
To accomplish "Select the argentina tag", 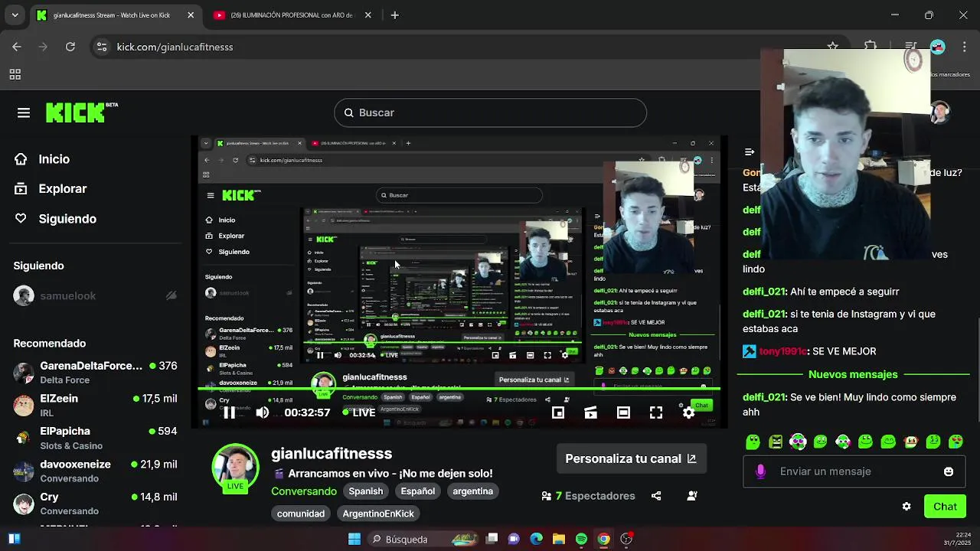I will click(472, 491).
